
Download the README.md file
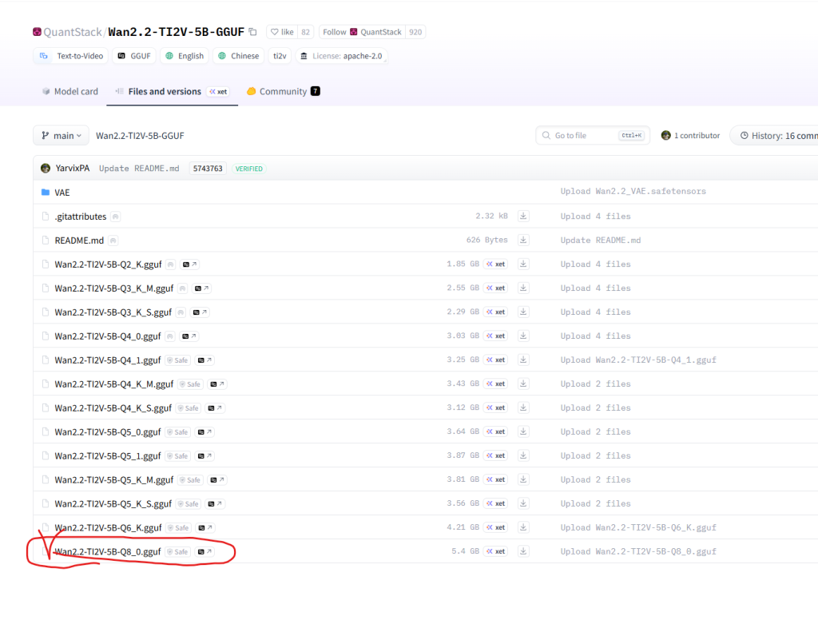pyautogui.click(x=523, y=240)
